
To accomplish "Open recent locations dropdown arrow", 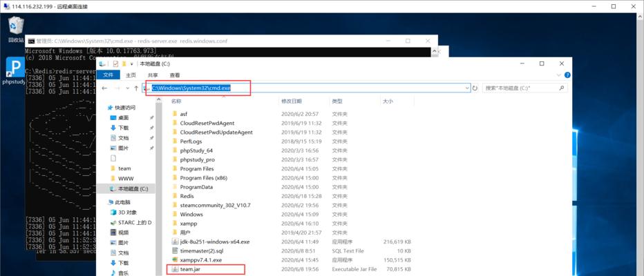I will pyautogui.click(x=127, y=88).
